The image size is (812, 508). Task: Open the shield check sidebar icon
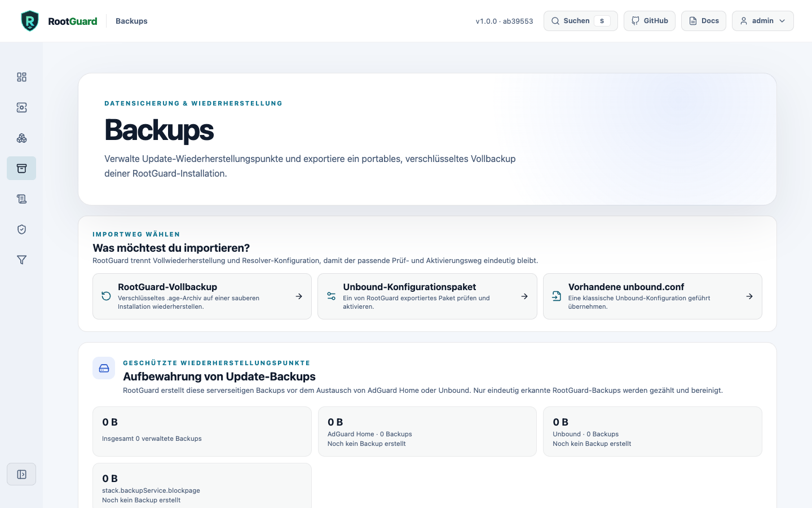coord(21,229)
